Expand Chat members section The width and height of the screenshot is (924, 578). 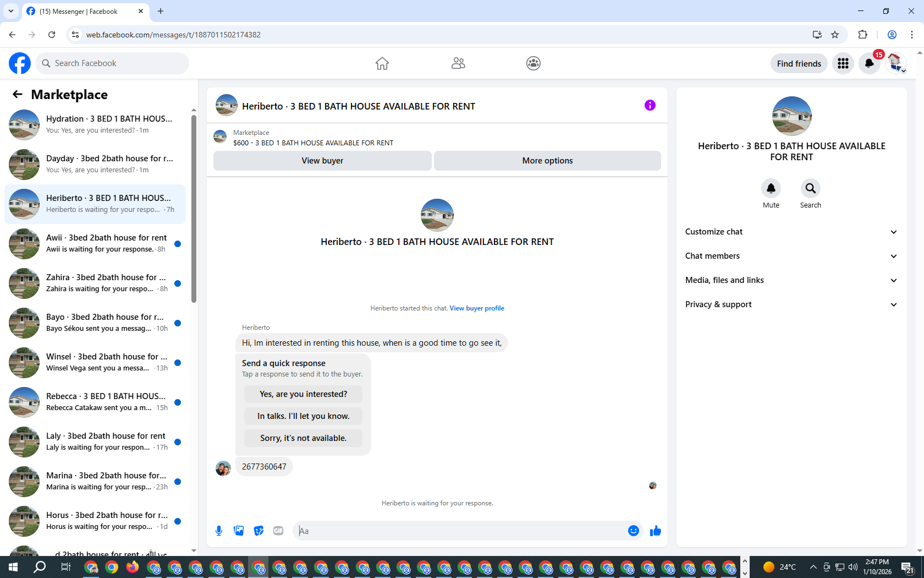(791, 256)
